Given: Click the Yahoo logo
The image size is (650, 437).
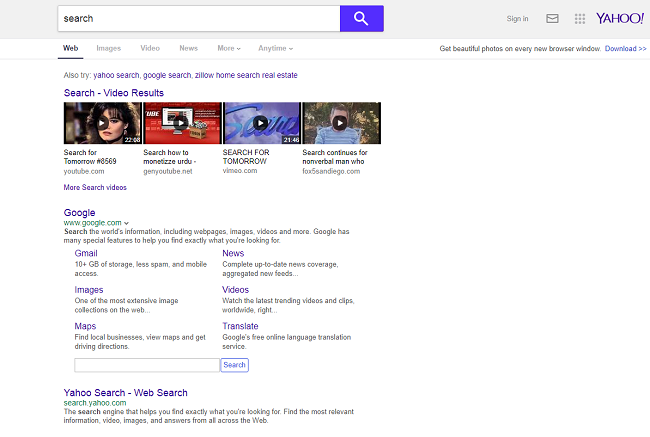Looking at the screenshot, I should coord(620,18).
